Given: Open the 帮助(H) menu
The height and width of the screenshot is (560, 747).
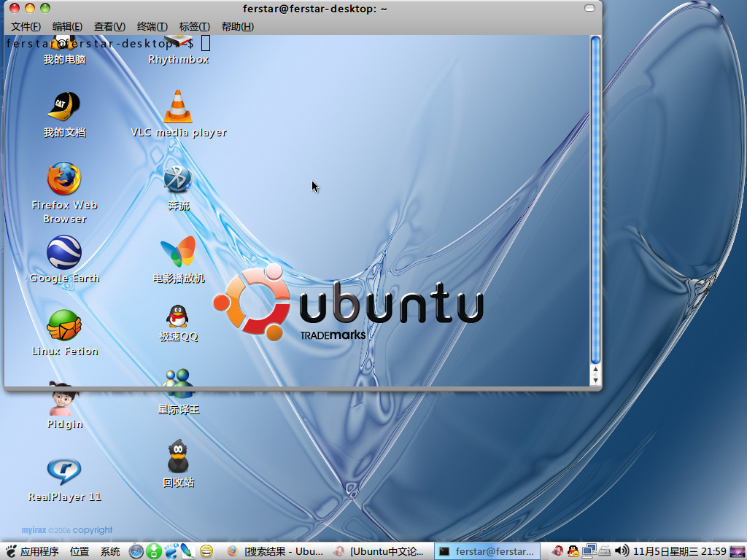Looking at the screenshot, I should point(237,27).
